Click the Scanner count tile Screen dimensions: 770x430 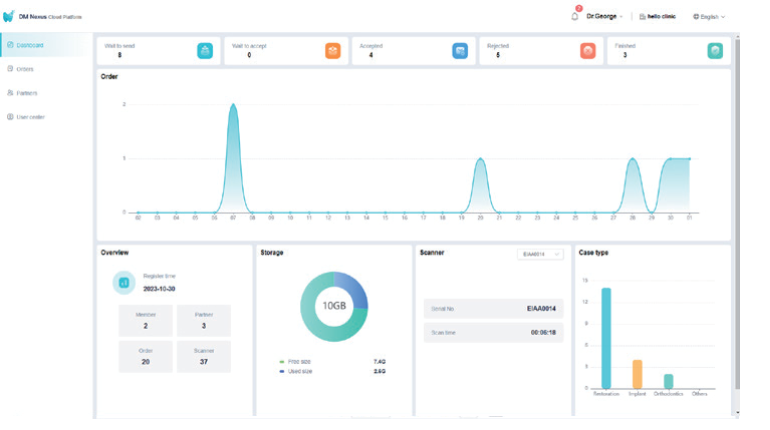click(203, 357)
